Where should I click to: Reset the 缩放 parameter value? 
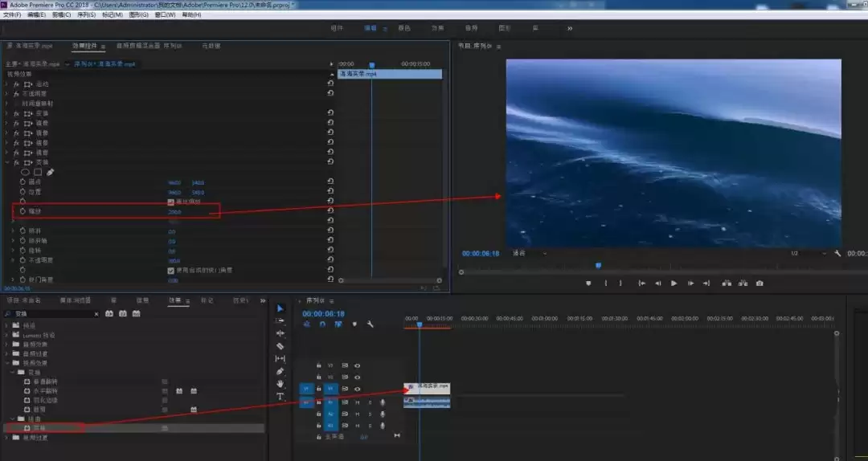[x=330, y=210]
